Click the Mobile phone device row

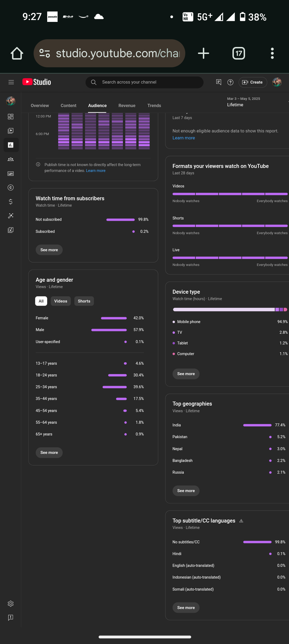click(230, 322)
